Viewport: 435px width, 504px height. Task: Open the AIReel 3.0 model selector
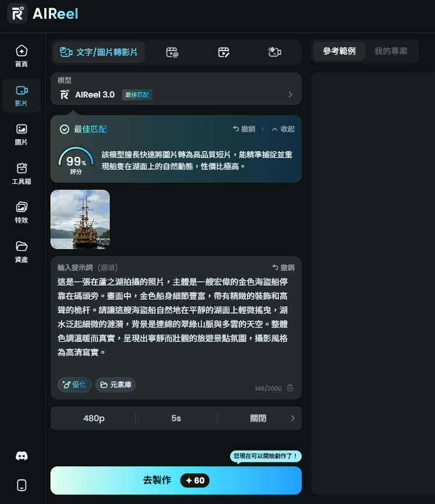coord(176,89)
